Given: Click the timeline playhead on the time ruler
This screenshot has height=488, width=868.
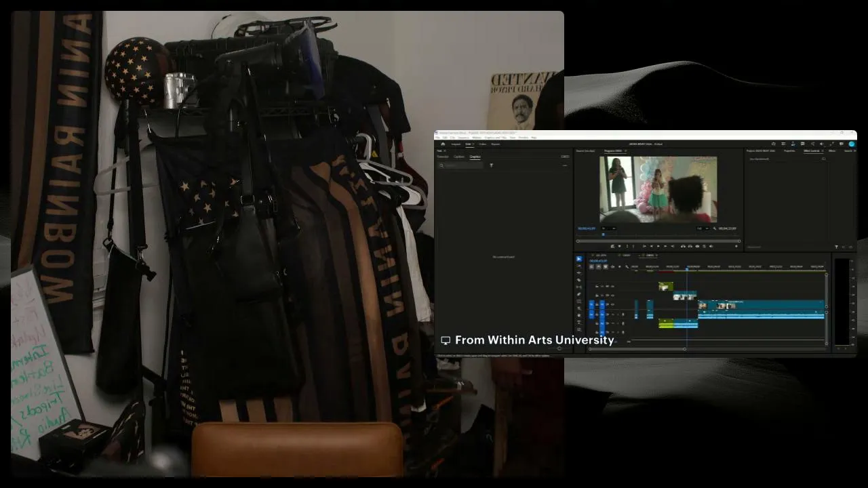Looking at the screenshot, I should point(687,268).
